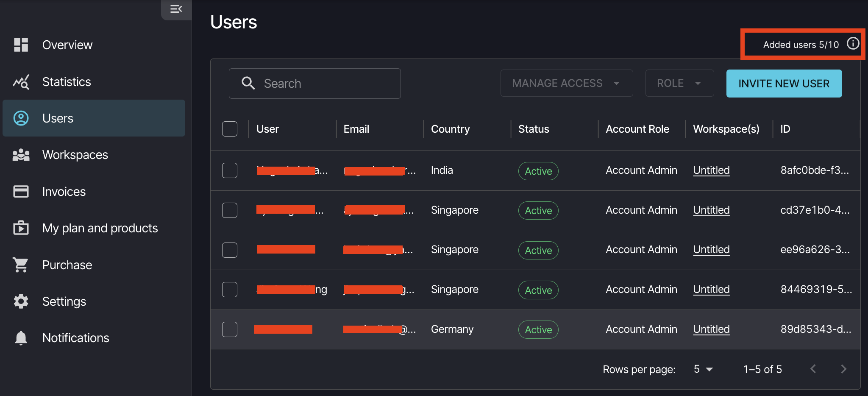Click the Statistics chart icon
The image size is (868, 396).
pyautogui.click(x=21, y=82)
